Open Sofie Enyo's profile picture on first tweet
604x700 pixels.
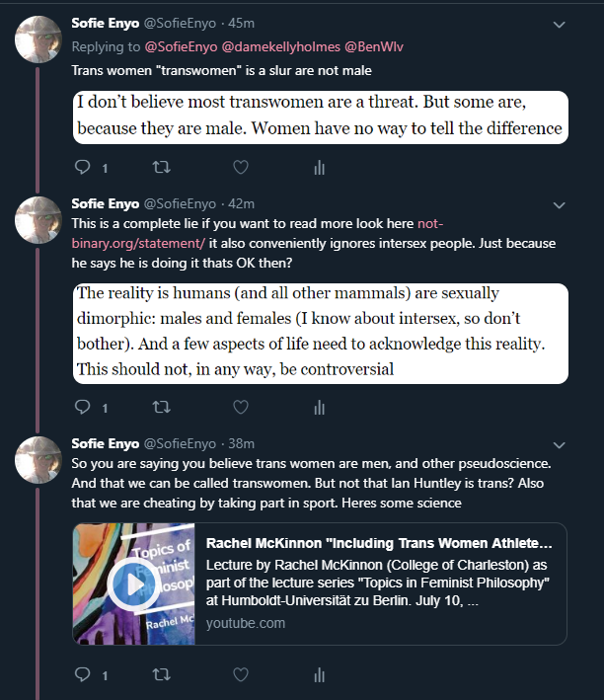pos(38,41)
